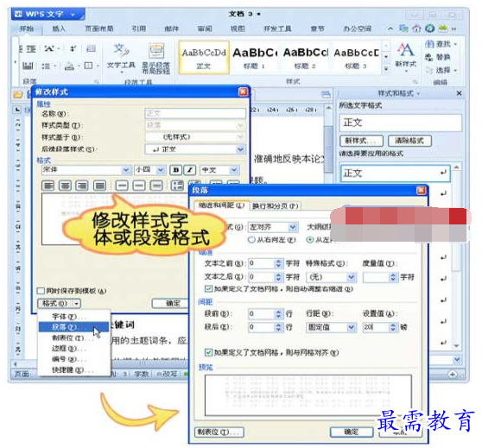
Task: Choose 字体(F)... from format menu
Action: (69, 316)
